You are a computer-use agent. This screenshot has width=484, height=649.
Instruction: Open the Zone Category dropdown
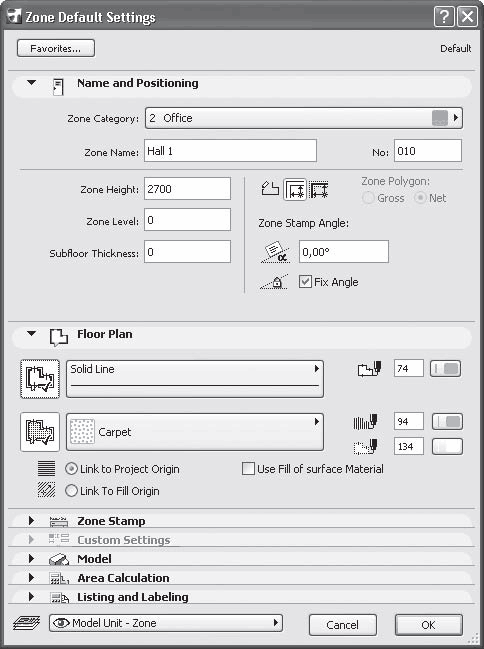pos(304,118)
